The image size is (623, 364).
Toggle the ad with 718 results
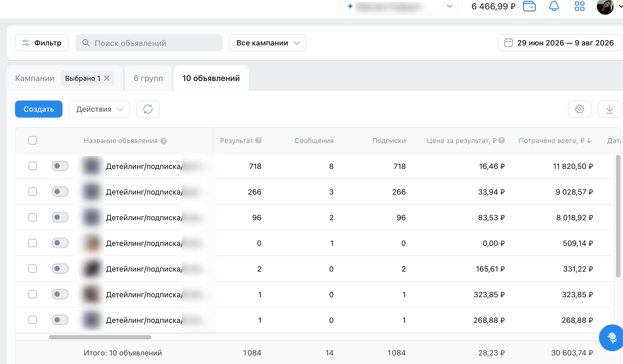tap(60, 166)
